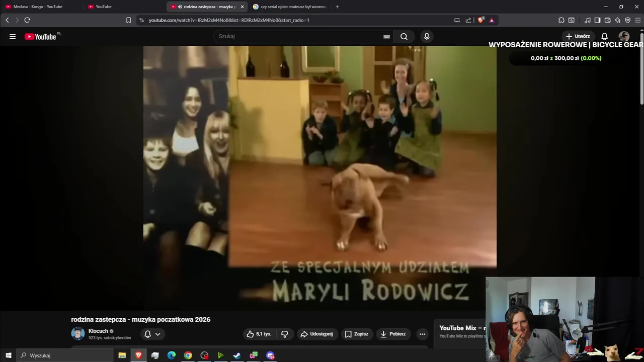The width and height of the screenshot is (644, 362).
Task: Open browser extensions puzzle icon
Action: pyautogui.click(x=561, y=20)
